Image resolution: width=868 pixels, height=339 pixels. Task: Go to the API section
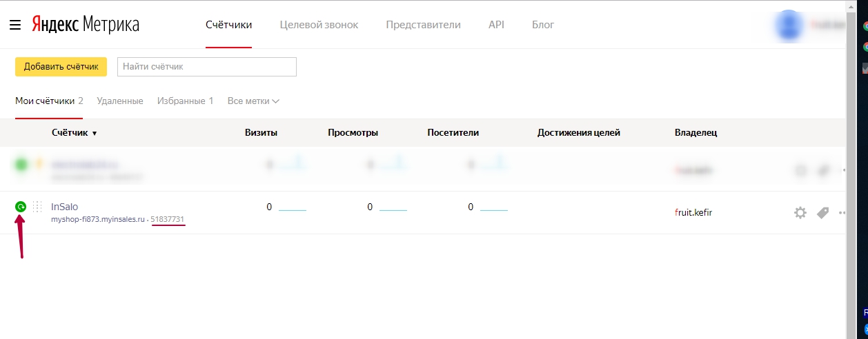[496, 25]
